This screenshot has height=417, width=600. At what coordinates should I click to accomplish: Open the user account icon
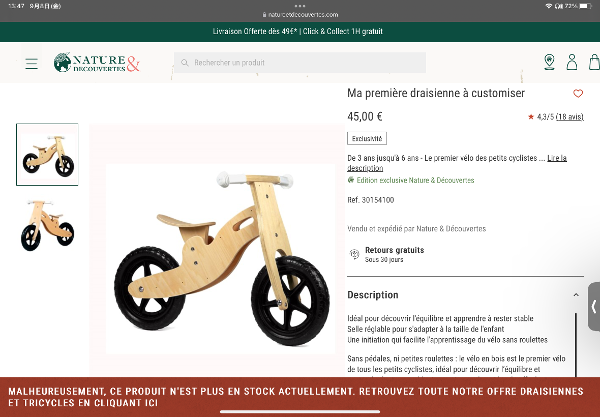(572, 62)
